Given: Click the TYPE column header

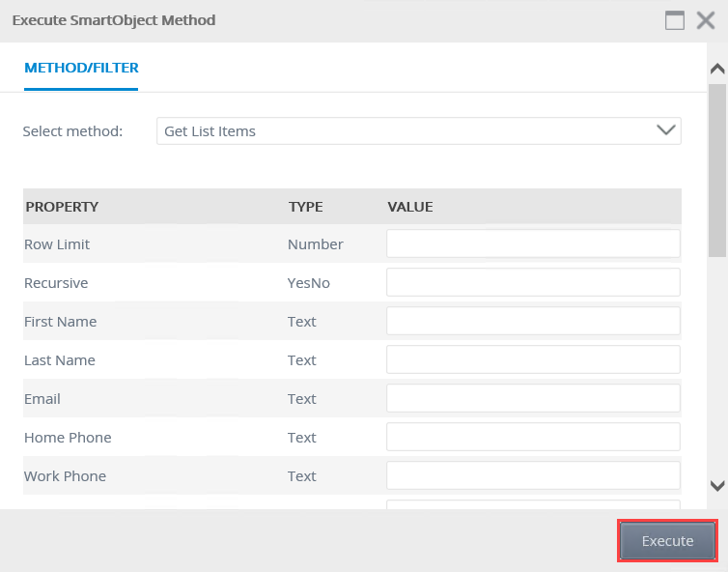Looking at the screenshot, I should tap(305, 207).
